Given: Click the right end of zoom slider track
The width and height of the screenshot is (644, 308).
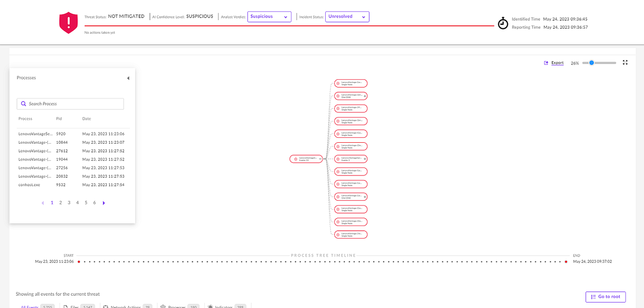Looking at the screenshot, I should coord(615,63).
